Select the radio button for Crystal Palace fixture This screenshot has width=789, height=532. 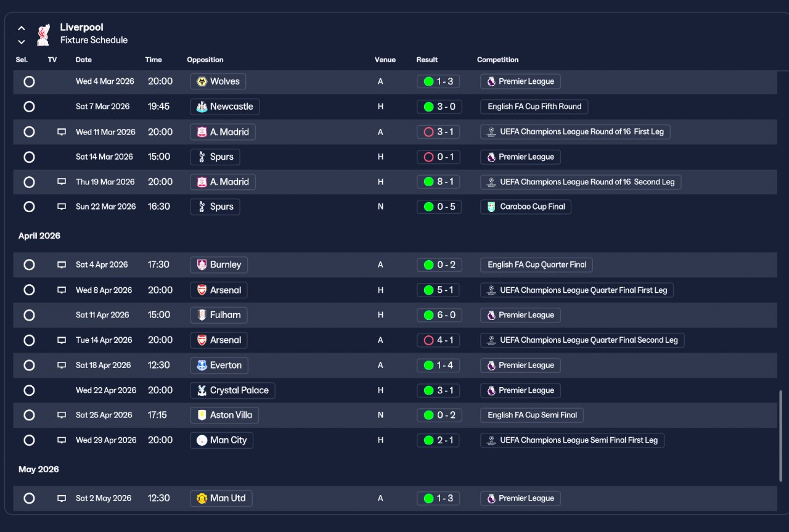click(x=29, y=390)
